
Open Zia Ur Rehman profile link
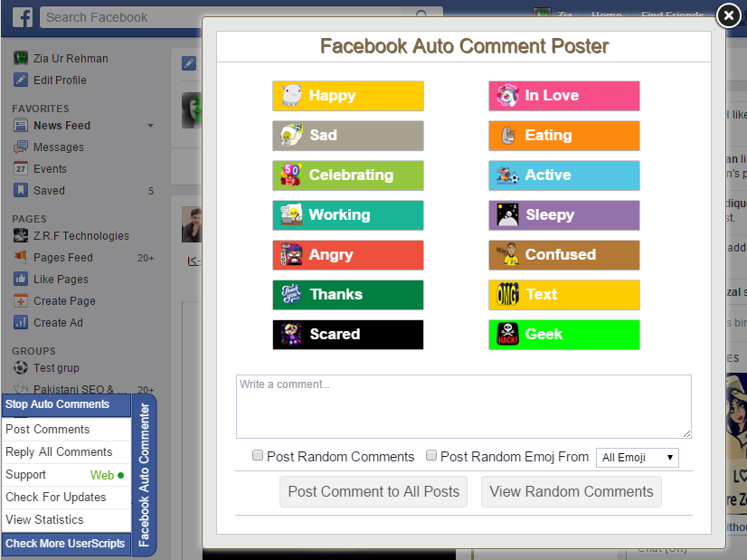[71, 59]
